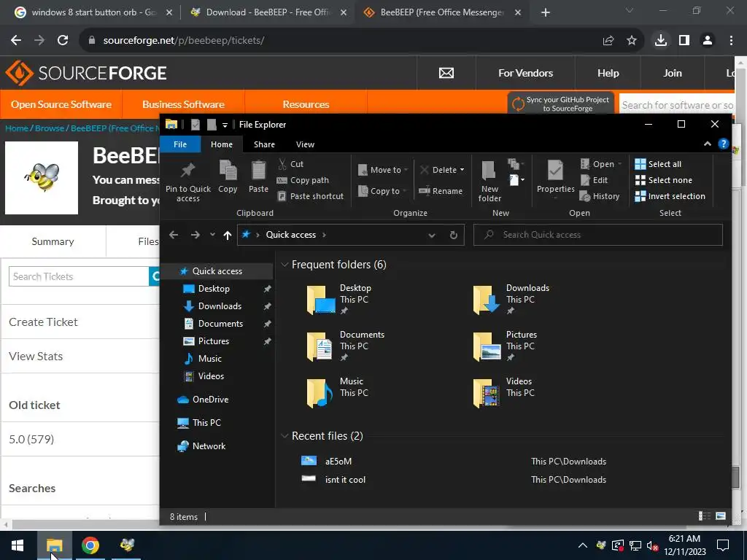Go up one folder level arrow
Viewport: 747px width, 560px height.
pyautogui.click(x=228, y=235)
